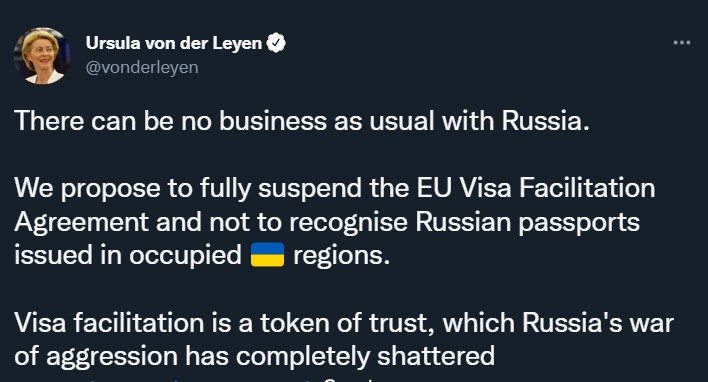Click the partially visible link below the tweet

199,380
